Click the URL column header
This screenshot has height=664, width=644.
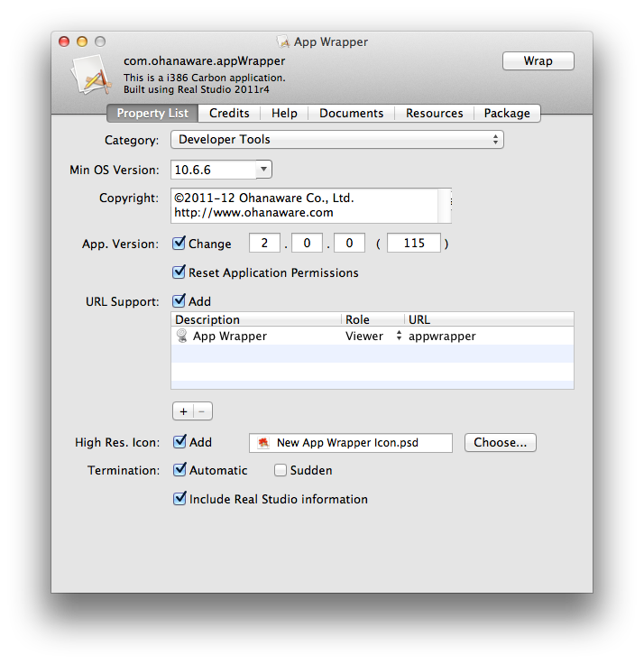[489, 319]
